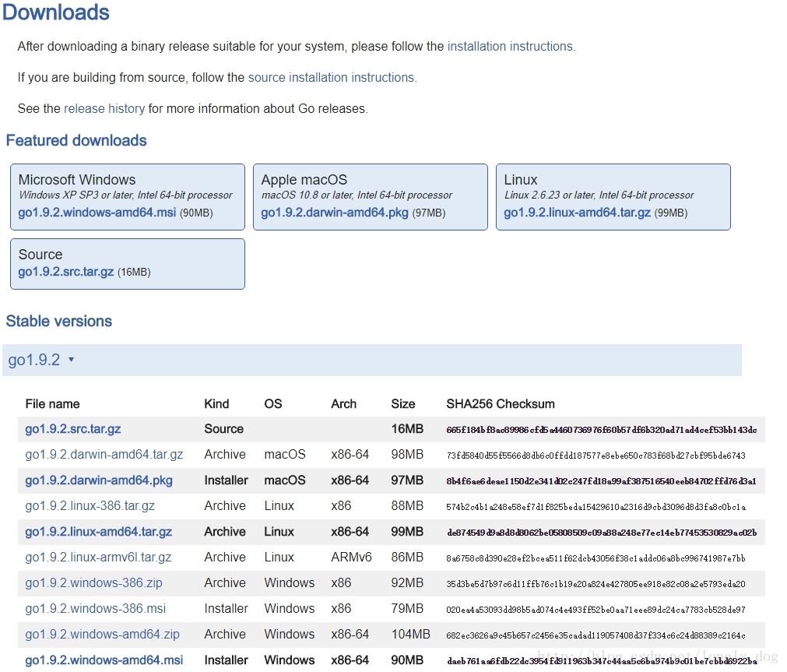Click the Featured downloads heading
The width and height of the screenshot is (787, 672).
tap(76, 141)
